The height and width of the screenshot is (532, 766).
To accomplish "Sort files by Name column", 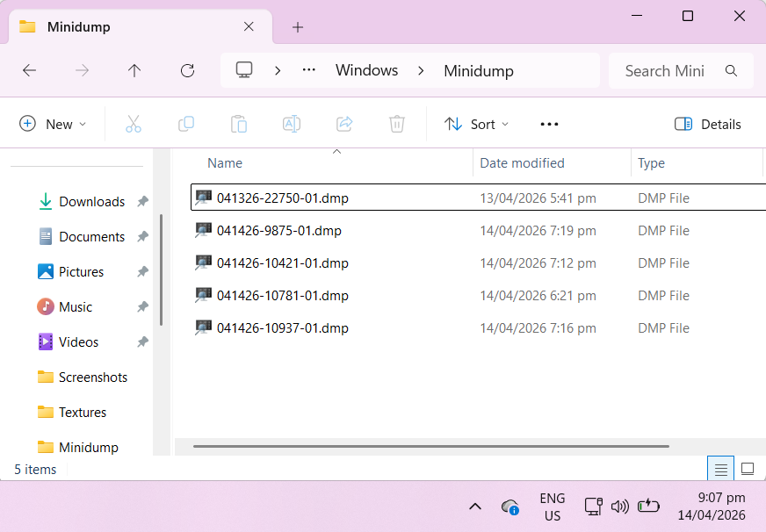I will [x=225, y=163].
